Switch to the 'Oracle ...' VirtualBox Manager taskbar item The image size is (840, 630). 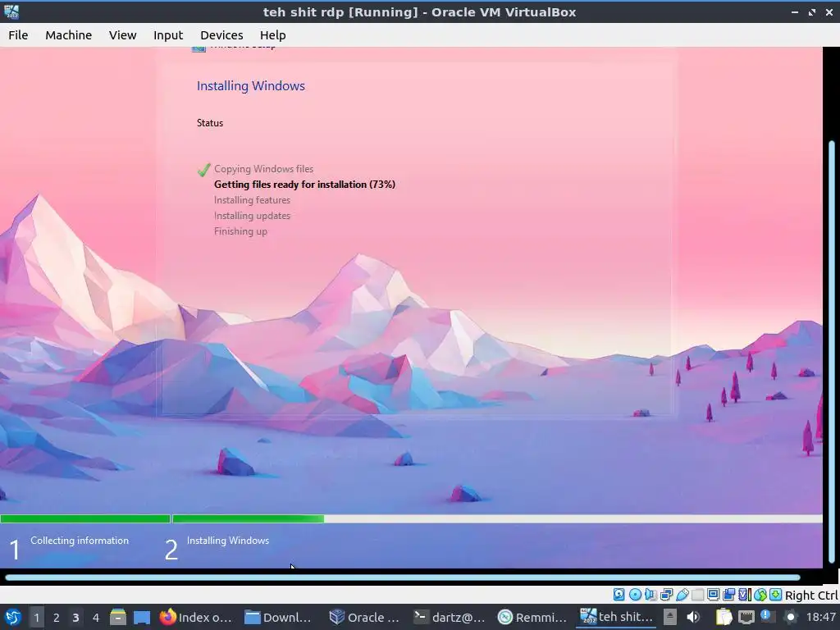point(364,617)
